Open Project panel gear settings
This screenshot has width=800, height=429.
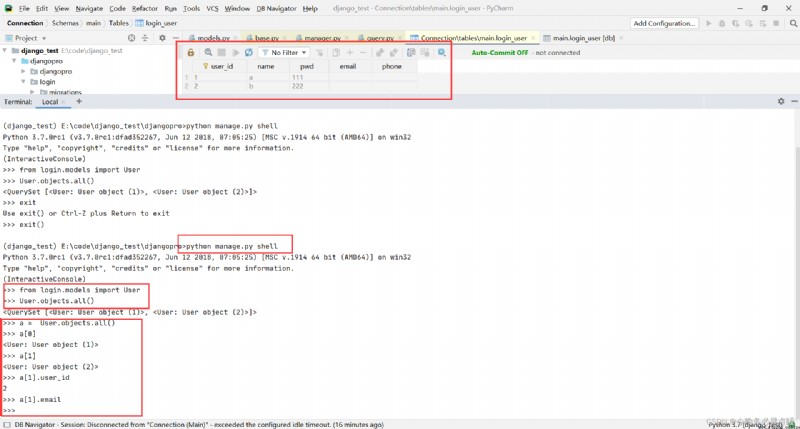point(162,38)
